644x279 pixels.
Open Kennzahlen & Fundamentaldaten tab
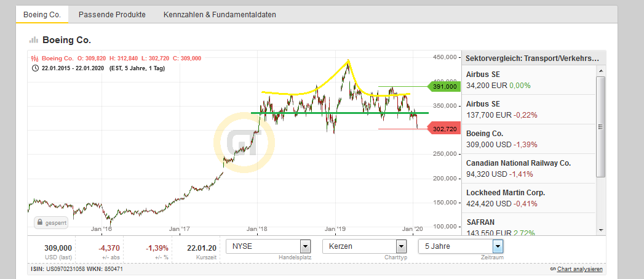pyautogui.click(x=220, y=14)
